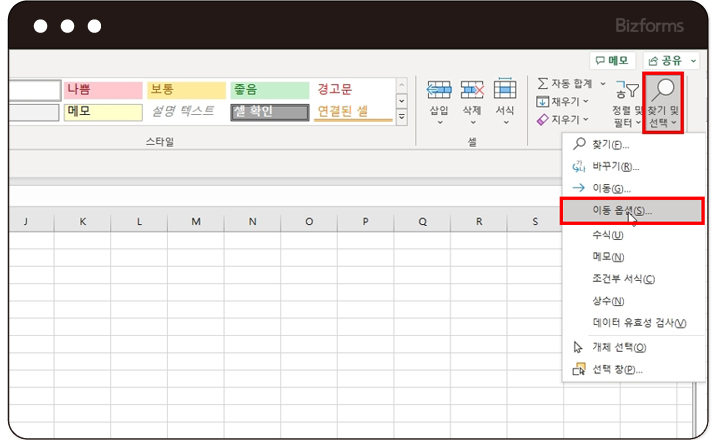The width and height of the screenshot is (715, 440).
Task: Apply the 좋음 cell style
Action: pyautogui.click(x=269, y=90)
